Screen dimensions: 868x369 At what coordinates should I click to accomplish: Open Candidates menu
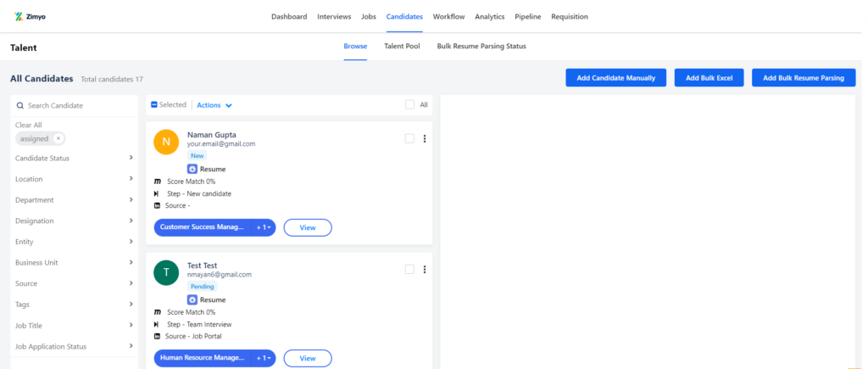[404, 17]
